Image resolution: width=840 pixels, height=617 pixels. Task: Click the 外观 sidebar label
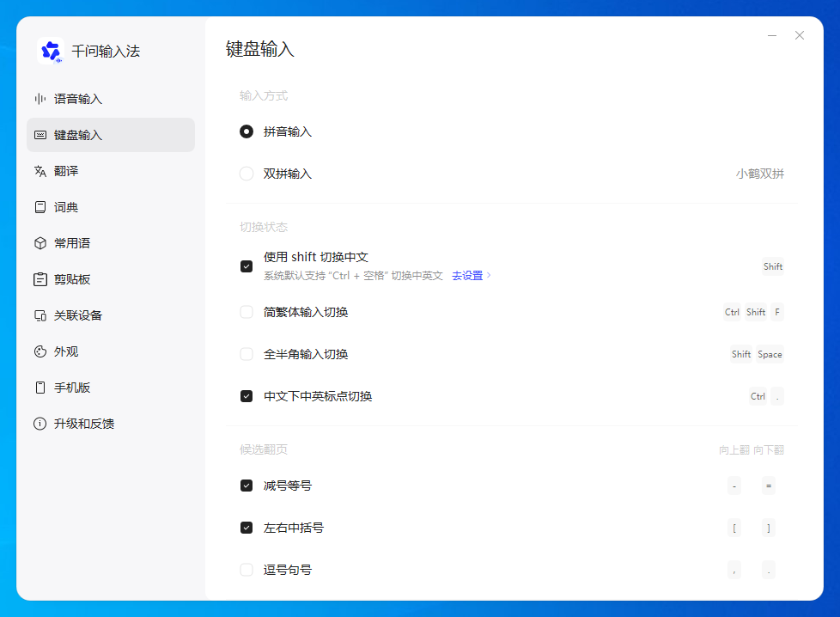(66, 351)
